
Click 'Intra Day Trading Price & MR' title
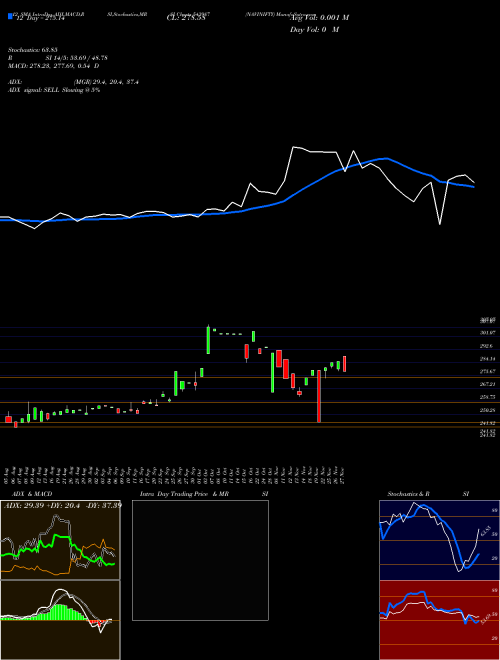point(184,494)
